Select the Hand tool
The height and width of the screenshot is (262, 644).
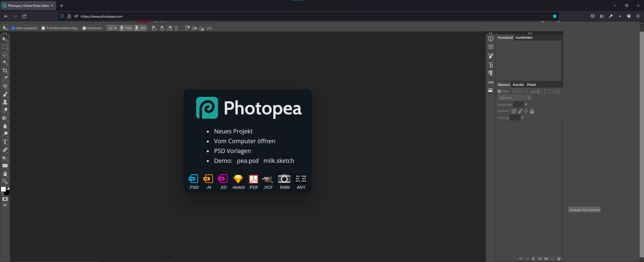tap(5, 173)
